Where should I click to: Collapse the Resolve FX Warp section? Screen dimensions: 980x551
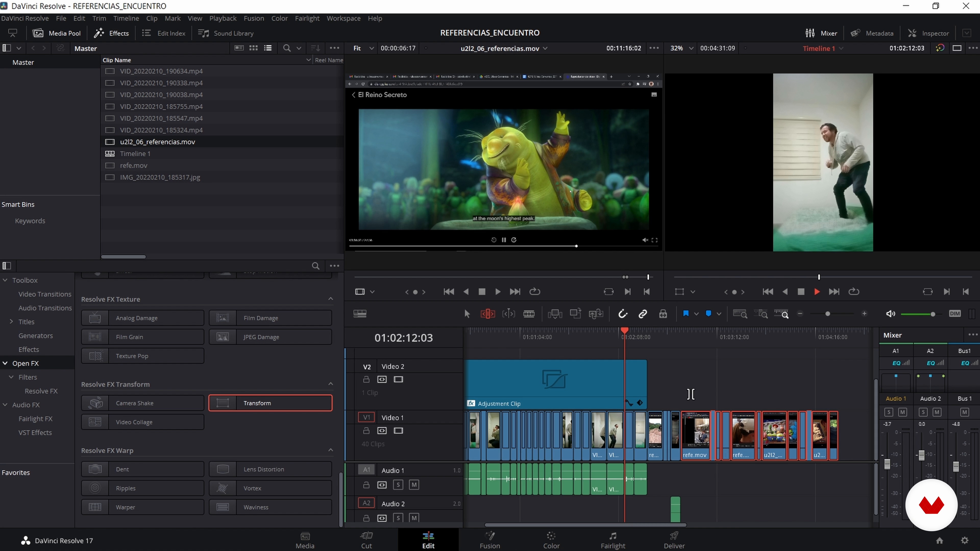pos(330,450)
